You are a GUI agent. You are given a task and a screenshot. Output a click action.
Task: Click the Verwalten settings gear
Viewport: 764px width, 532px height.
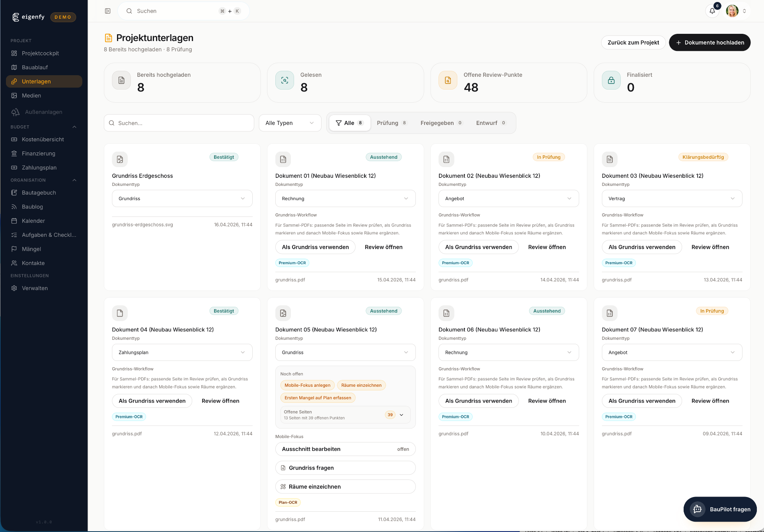[x=14, y=288]
